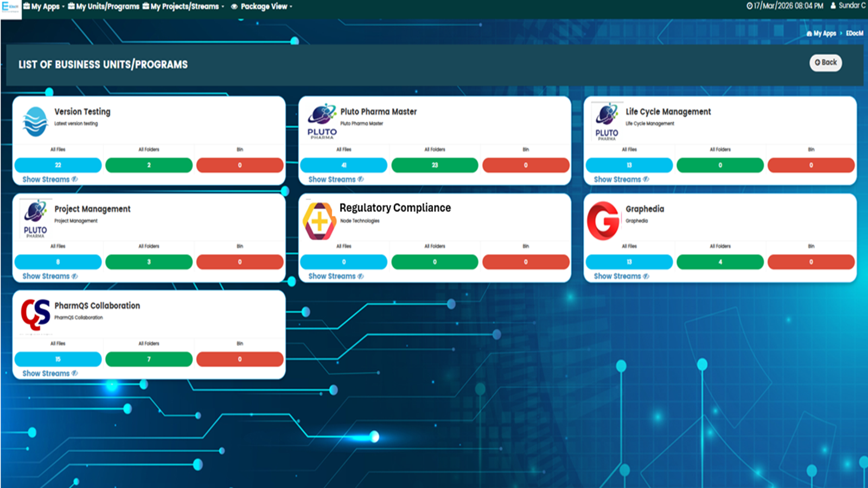The image size is (868, 488).
Task: Click the Regulatory Compliance hexagon plus logo
Action: 319,221
